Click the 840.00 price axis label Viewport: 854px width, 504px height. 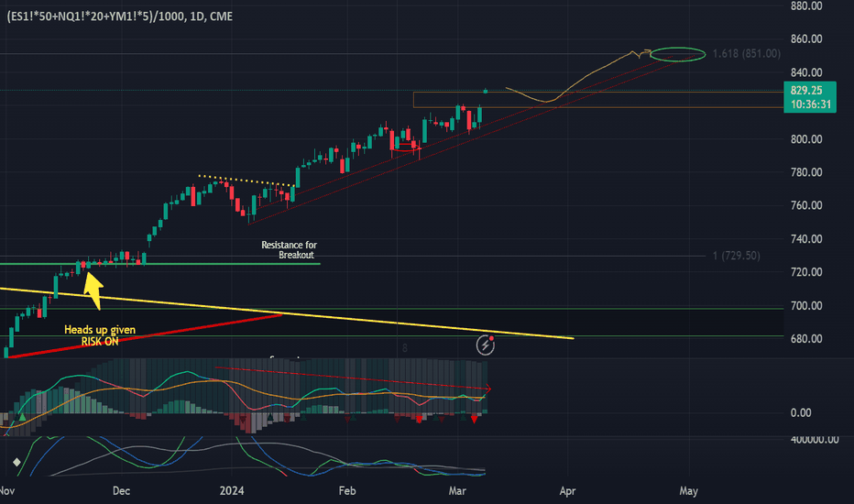pyautogui.click(x=806, y=72)
